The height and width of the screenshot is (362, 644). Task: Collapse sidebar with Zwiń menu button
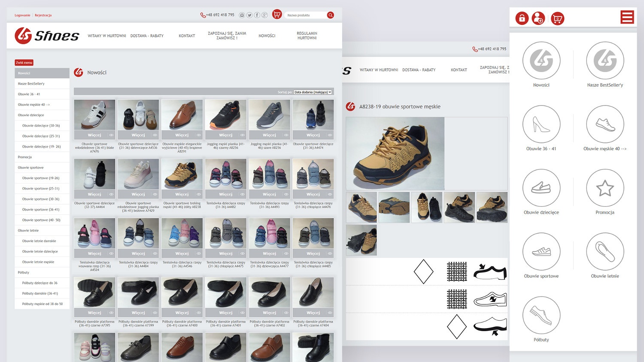coord(24,63)
